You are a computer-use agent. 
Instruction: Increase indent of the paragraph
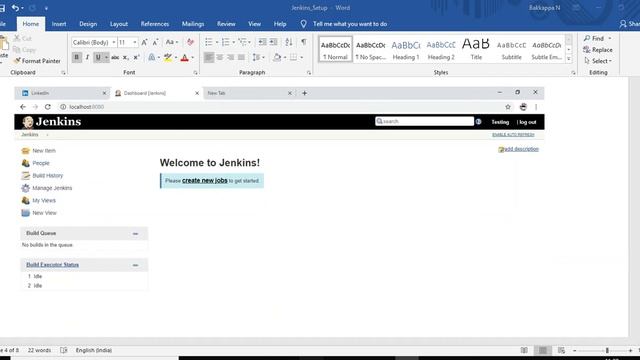point(273,42)
